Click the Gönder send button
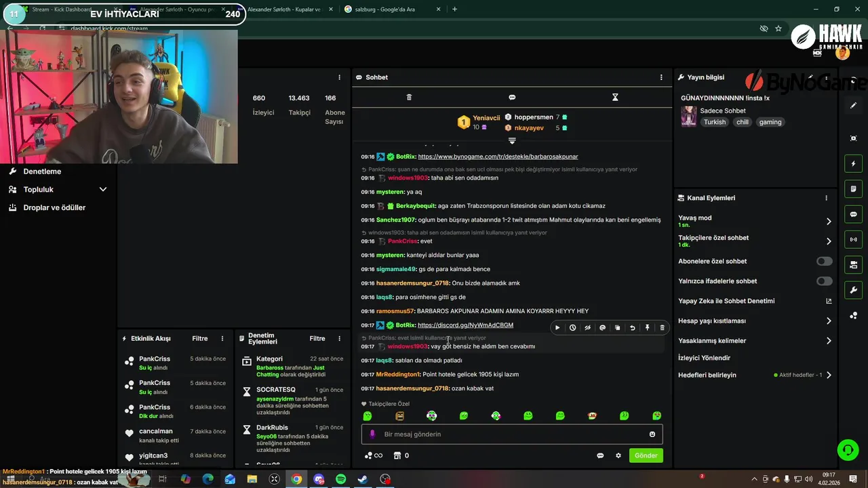Image resolution: width=868 pixels, height=488 pixels. tap(646, 455)
